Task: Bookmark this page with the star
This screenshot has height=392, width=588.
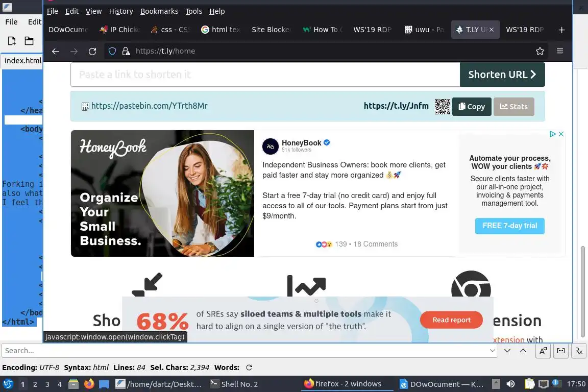Action: tap(540, 51)
